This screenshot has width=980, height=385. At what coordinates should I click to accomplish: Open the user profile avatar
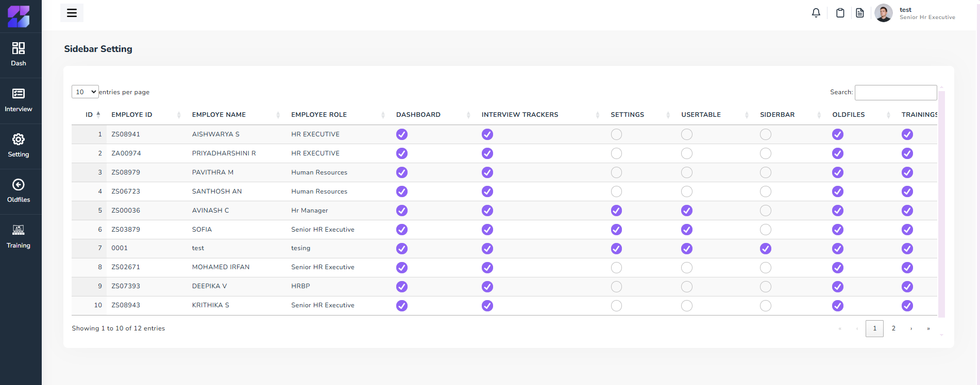coord(883,13)
